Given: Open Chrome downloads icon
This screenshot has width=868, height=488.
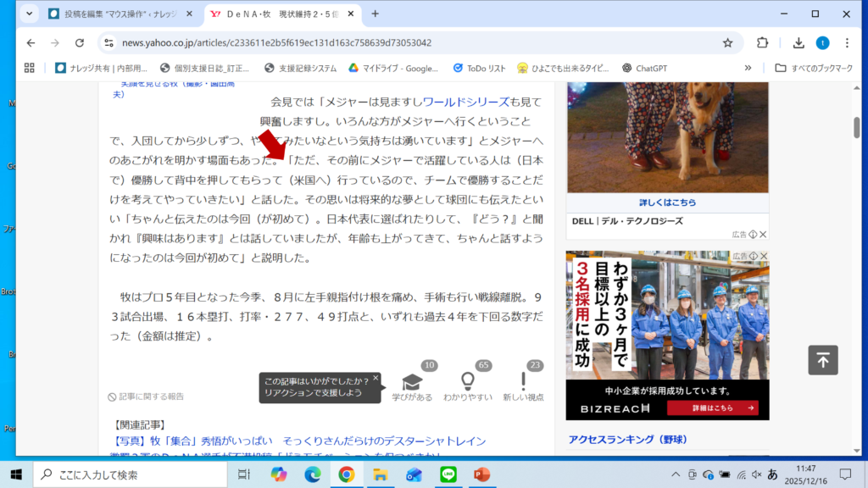Looking at the screenshot, I should (x=798, y=43).
